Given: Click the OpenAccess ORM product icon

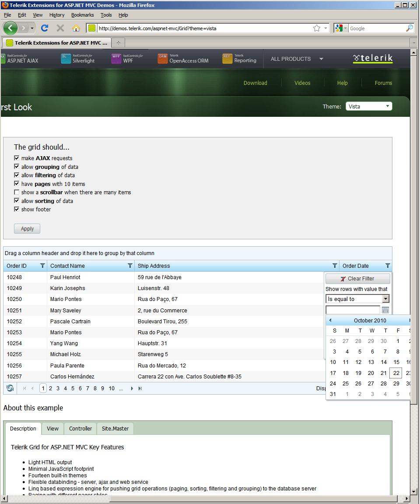Looking at the screenshot, I should [163, 59].
